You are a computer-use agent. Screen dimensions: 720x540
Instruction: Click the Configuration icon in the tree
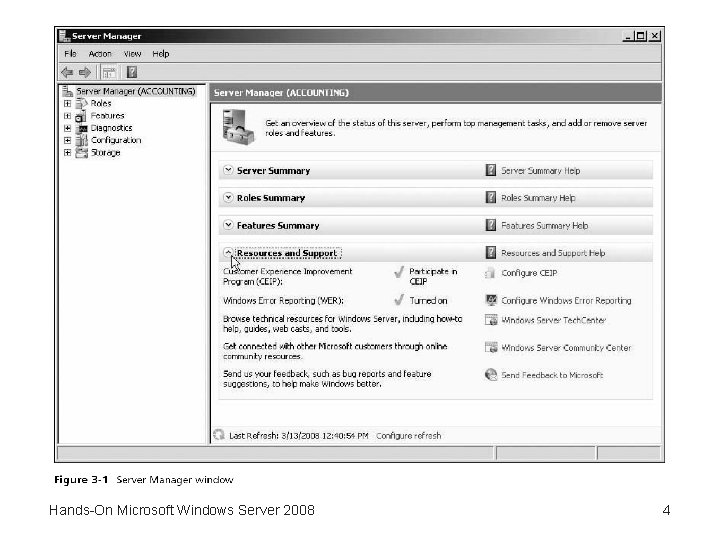click(x=82, y=140)
